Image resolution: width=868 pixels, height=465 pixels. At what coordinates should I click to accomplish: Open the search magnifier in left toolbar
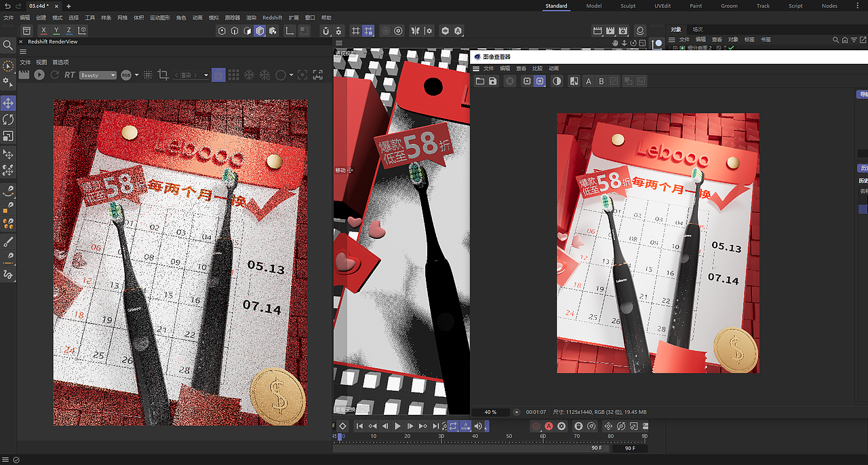pyautogui.click(x=8, y=45)
